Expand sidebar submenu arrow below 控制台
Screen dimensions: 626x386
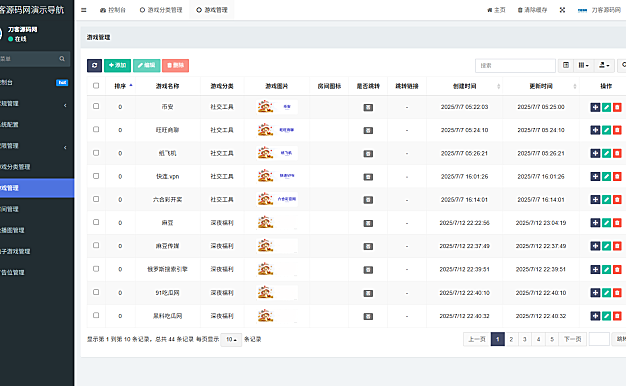point(65,105)
